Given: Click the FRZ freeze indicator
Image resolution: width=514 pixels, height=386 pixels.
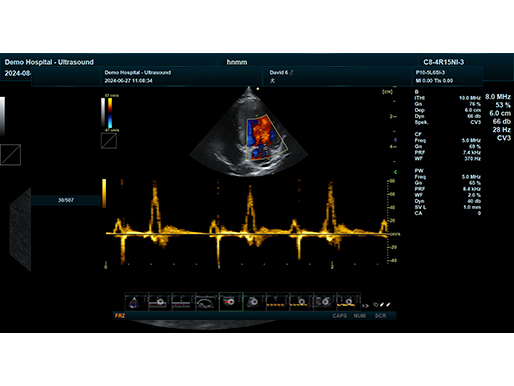Looking at the screenshot, I should click(120, 316).
